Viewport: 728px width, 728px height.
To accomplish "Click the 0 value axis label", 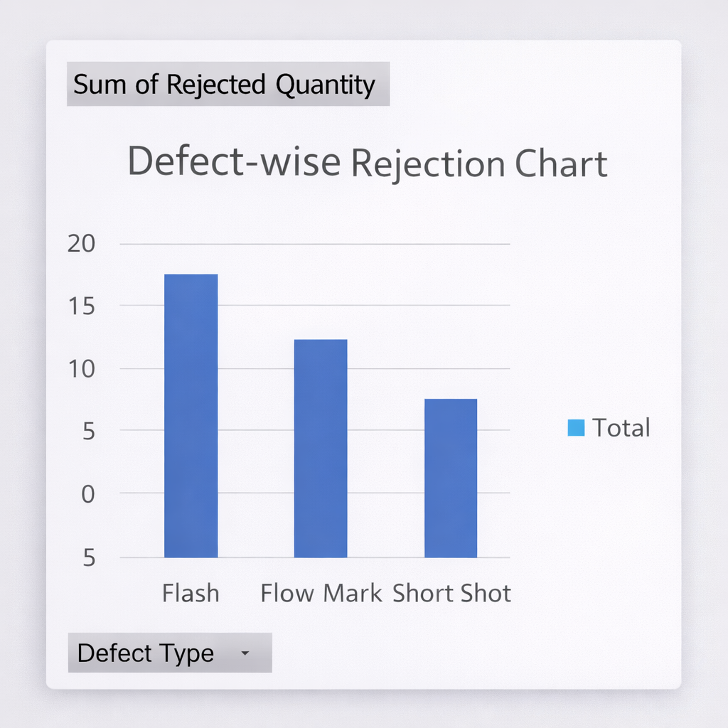I will coord(87,493).
